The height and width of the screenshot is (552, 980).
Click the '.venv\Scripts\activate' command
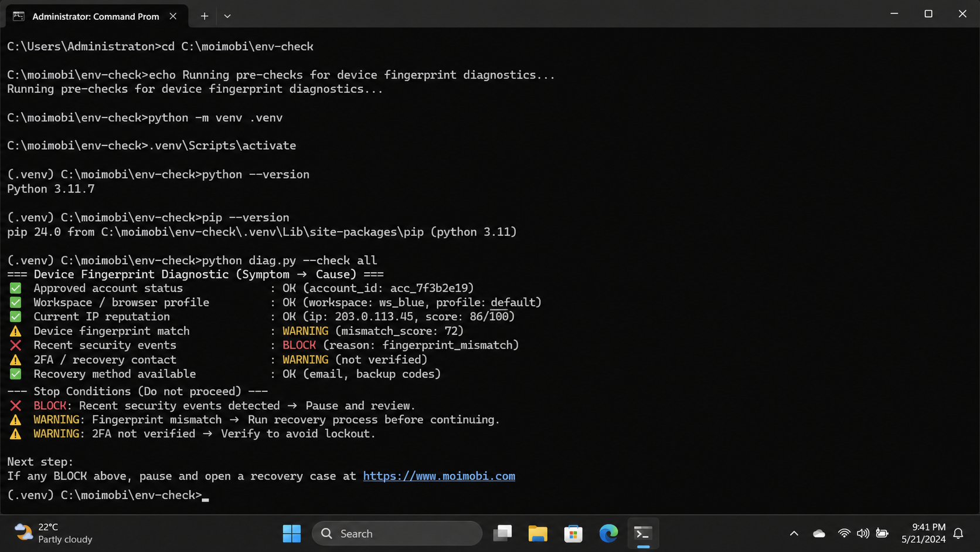(222, 145)
